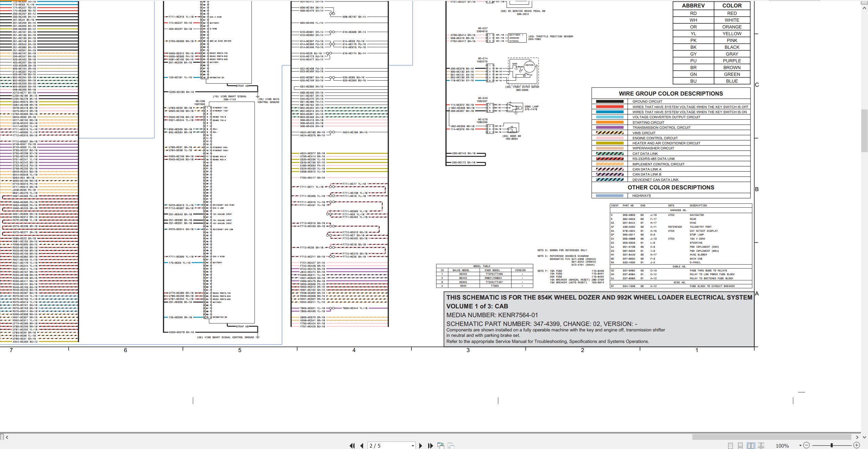This screenshot has height=449, width=868.
Task: Click the horizontal scrollbar left arrow
Action: tap(7, 437)
